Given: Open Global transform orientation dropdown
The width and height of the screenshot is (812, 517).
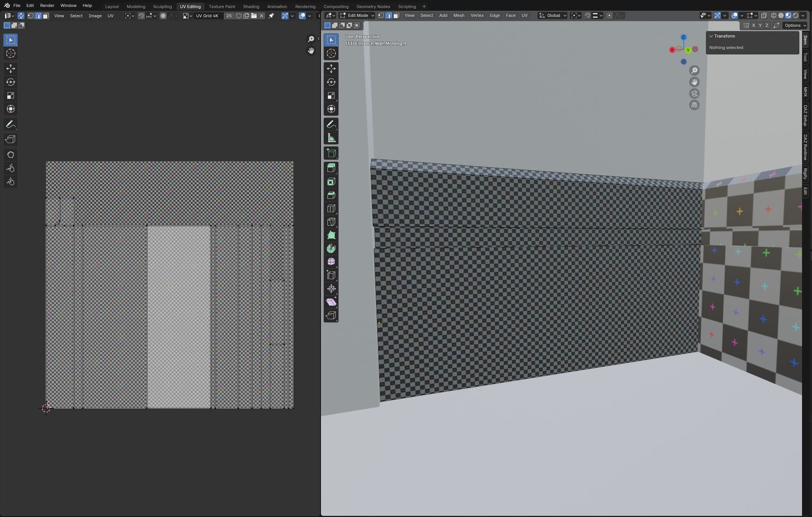Looking at the screenshot, I should click(553, 15).
